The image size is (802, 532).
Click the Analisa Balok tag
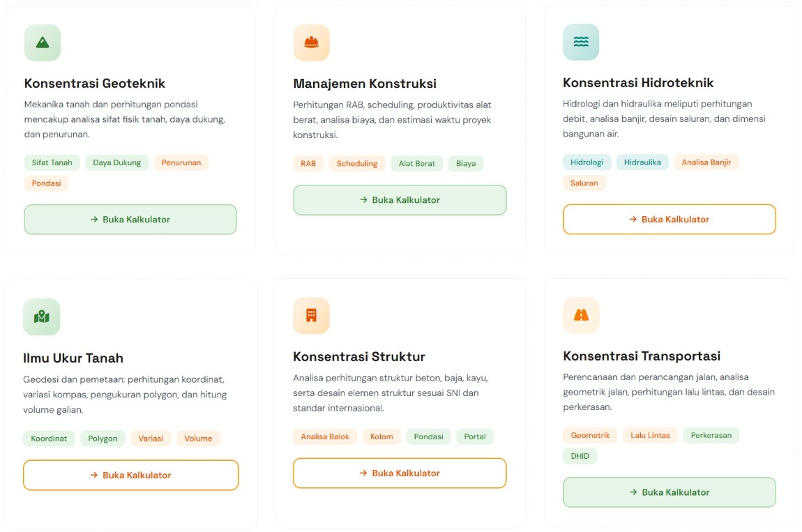(325, 437)
